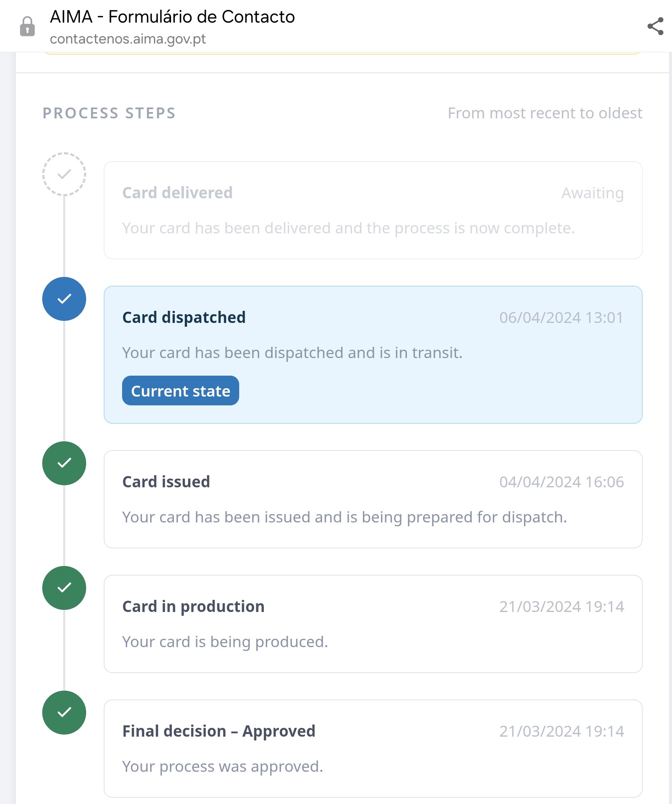Tap the AIMA - Formulário de Contacto title
The width and height of the screenshot is (672, 804).
click(172, 17)
